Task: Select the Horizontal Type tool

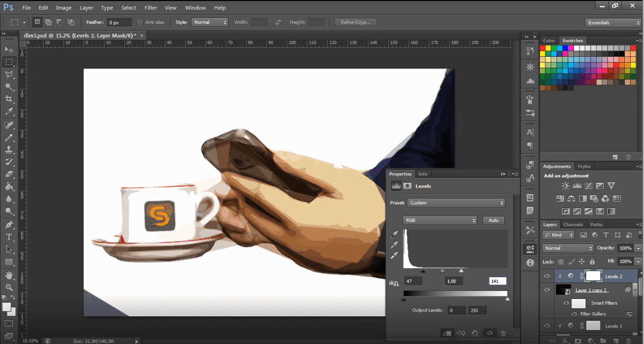Action: click(9, 237)
